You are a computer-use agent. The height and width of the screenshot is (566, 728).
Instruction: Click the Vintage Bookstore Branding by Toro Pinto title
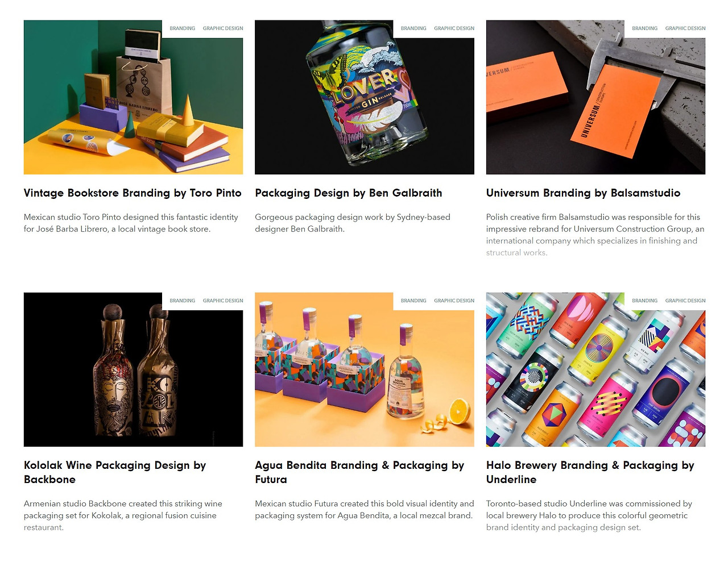133,193
